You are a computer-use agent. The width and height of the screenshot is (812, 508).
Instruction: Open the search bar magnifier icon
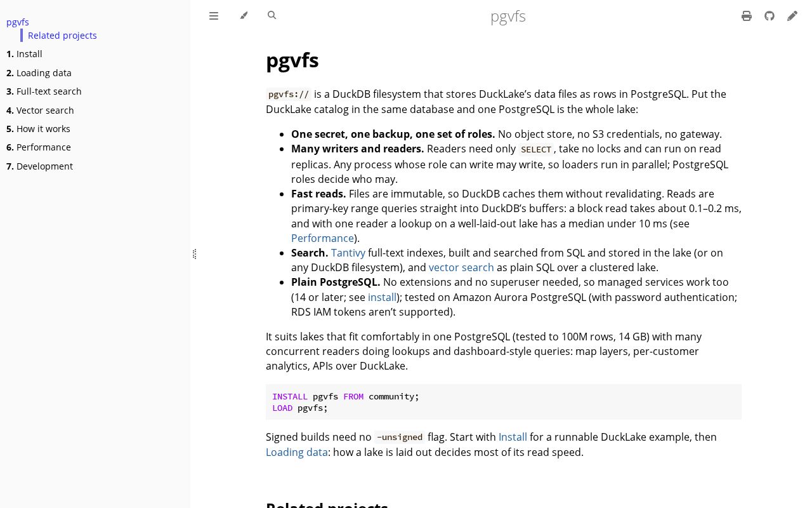pyautogui.click(x=272, y=15)
